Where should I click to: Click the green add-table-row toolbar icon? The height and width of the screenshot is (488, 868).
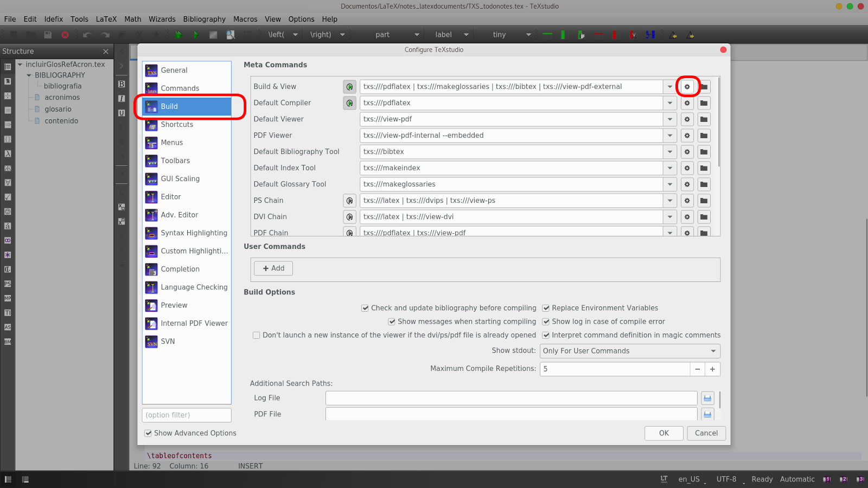pyautogui.click(x=547, y=35)
